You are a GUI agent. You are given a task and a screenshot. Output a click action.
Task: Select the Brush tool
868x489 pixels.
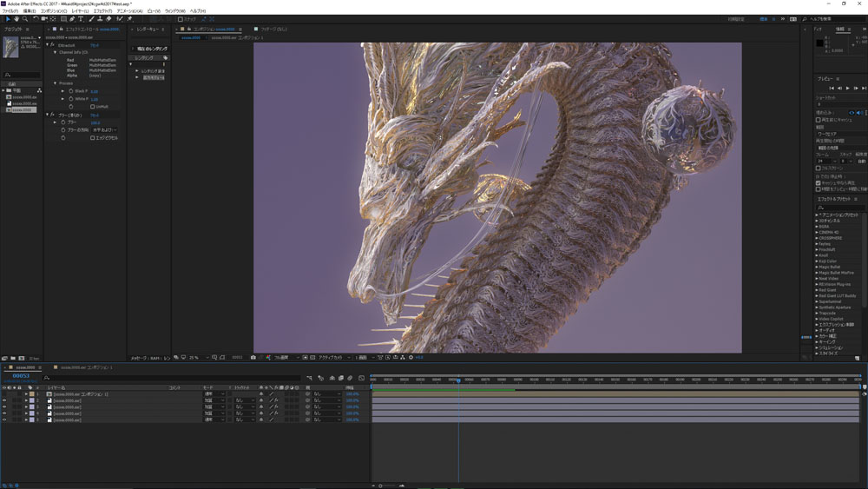(91, 19)
